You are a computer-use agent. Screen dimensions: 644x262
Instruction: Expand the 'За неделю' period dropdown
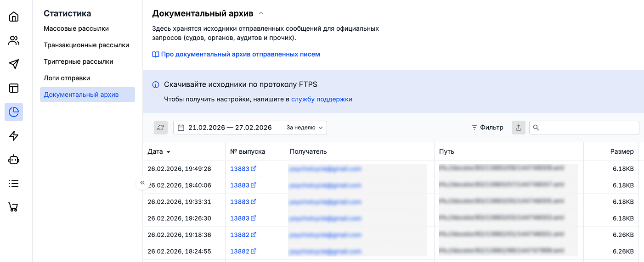(x=305, y=128)
